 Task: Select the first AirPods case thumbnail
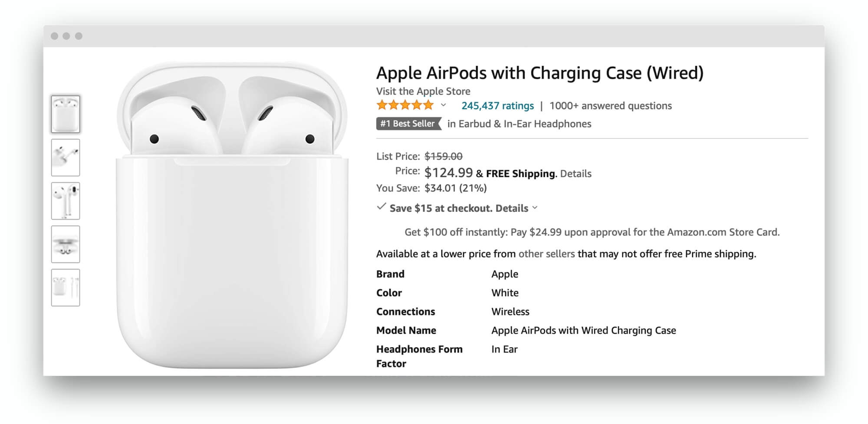tap(66, 114)
